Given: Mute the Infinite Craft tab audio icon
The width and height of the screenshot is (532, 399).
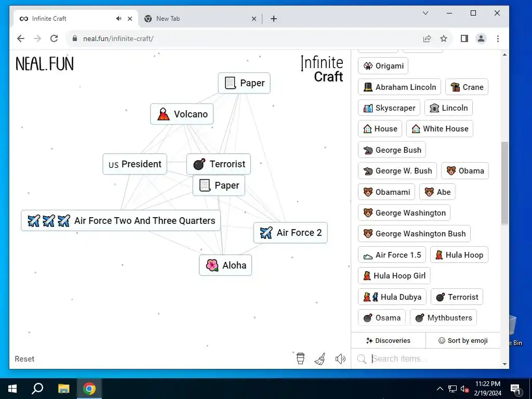Looking at the screenshot, I should click(118, 19).
